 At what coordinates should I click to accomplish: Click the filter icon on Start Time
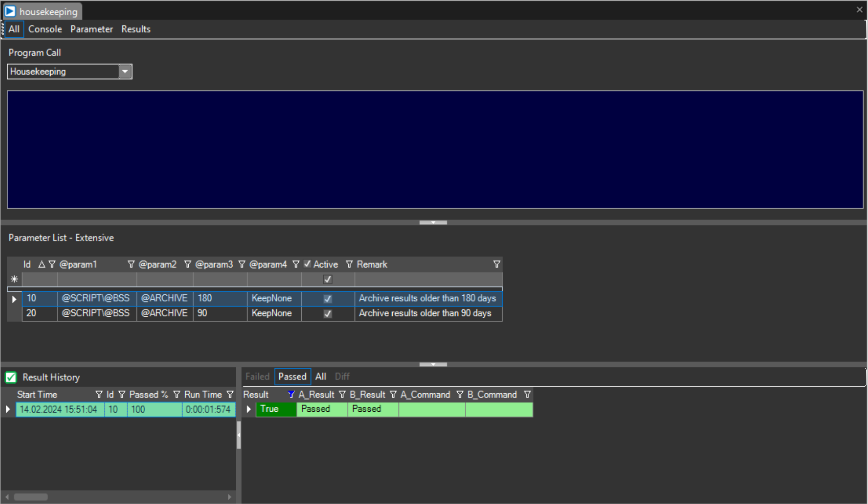(99, 395)
